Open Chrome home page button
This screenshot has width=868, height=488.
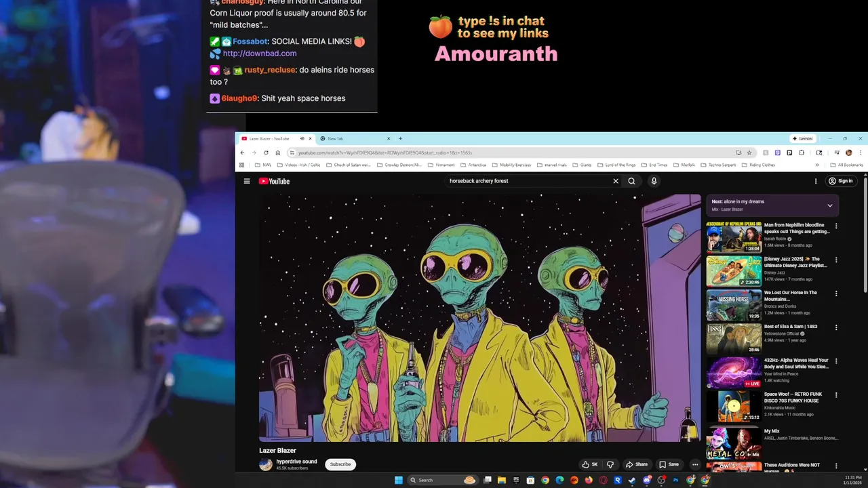click(277, 152)
